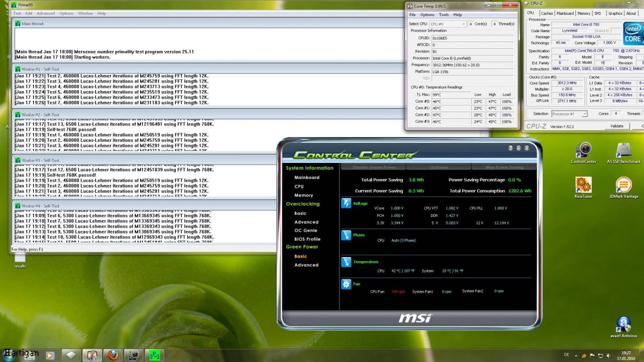Open Firefox from the taskbar
The image size is (644, 362).
[x=113, y=355]
